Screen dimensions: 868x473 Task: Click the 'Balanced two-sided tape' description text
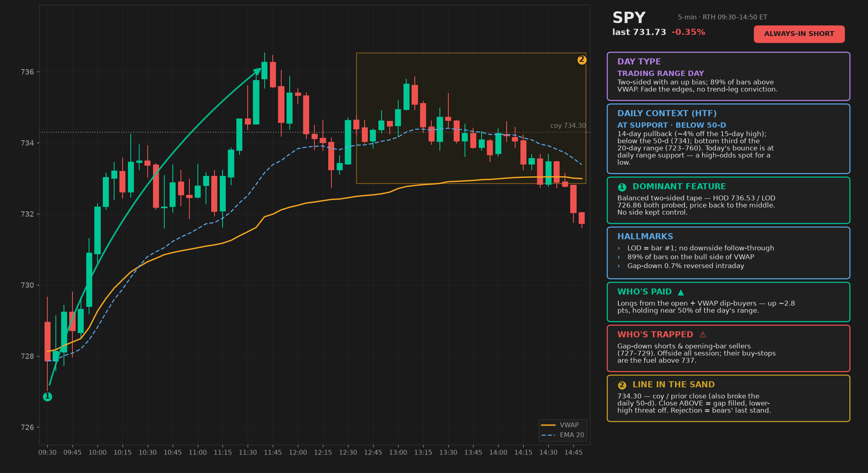click(x=696, y=205)
